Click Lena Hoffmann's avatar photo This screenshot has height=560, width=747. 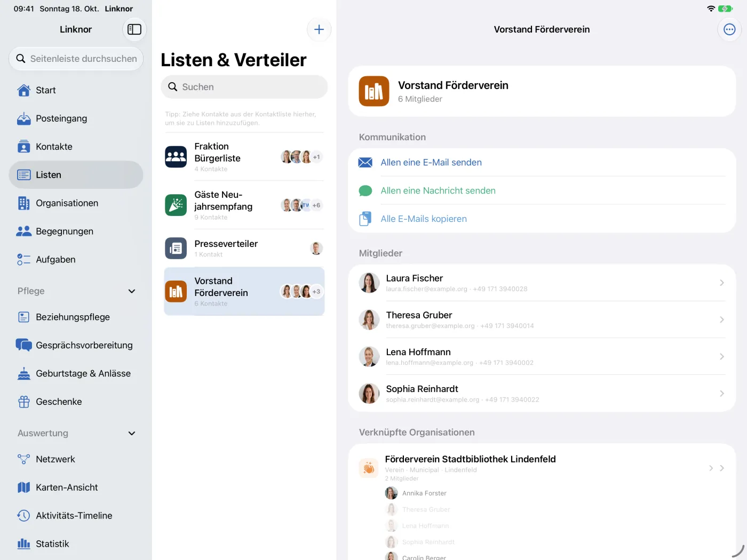tap(369, 357)
